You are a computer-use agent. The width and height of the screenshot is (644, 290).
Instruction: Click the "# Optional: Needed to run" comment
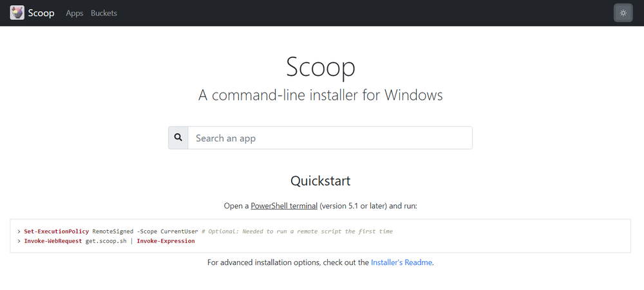(x=297, y=231)
